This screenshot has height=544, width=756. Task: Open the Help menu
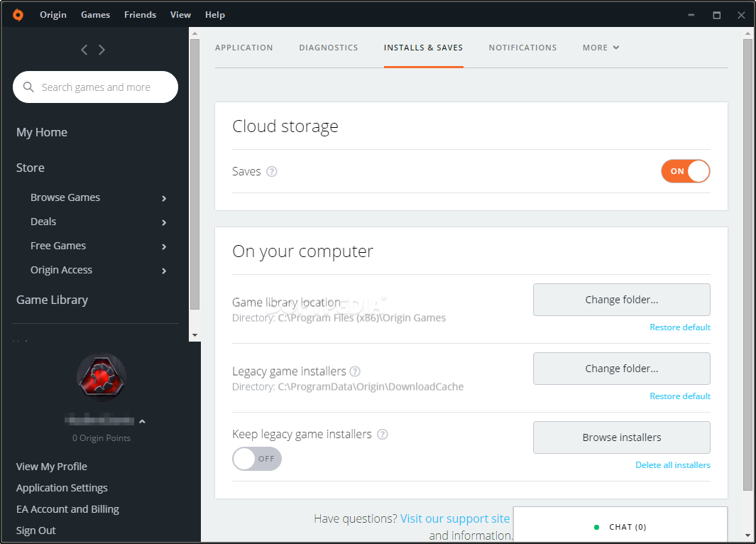(x=215, y=15)
